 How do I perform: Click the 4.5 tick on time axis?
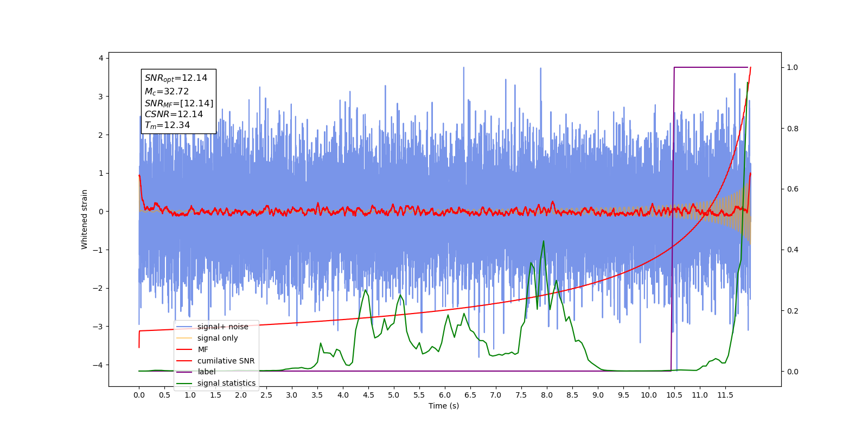click(x=368, y=395)
